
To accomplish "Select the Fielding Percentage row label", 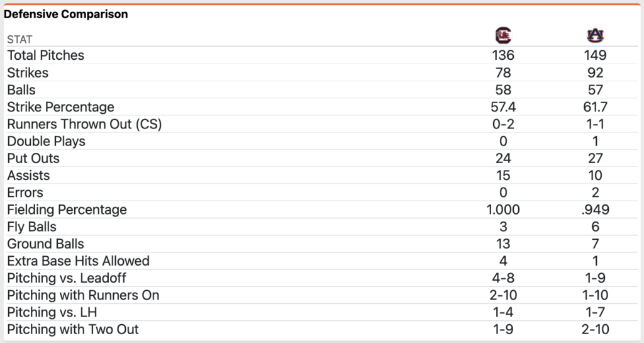I will click(x=67, y=210).
